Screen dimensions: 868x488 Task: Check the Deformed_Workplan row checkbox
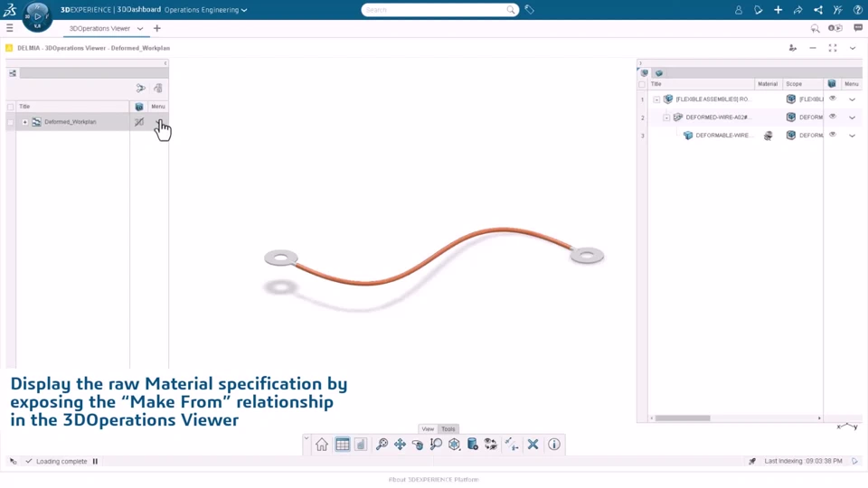click(x=11, y=122)
